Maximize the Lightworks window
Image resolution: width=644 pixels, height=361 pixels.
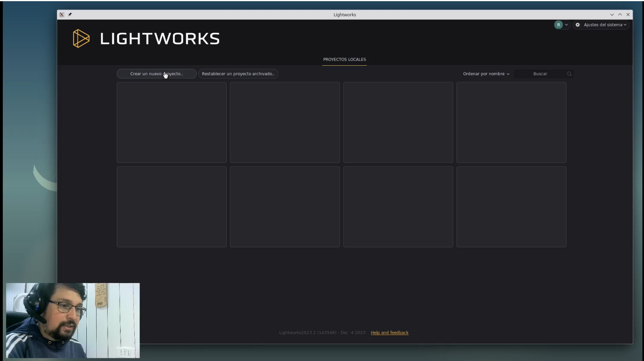pos(620,14)
